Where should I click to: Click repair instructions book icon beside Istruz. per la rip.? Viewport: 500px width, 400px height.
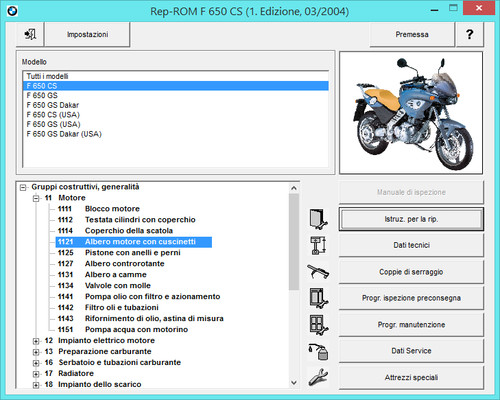point(318,219)
